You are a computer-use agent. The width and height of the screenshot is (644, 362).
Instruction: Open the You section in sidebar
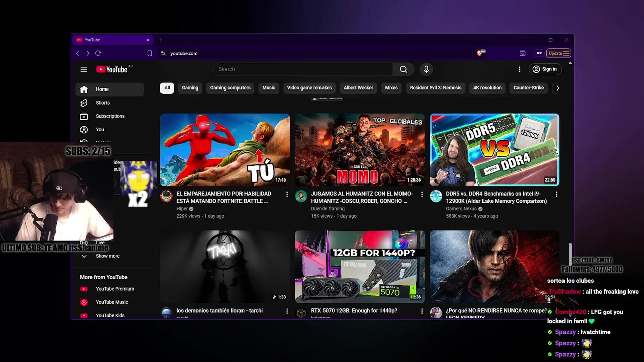click(x=110, y=130)
